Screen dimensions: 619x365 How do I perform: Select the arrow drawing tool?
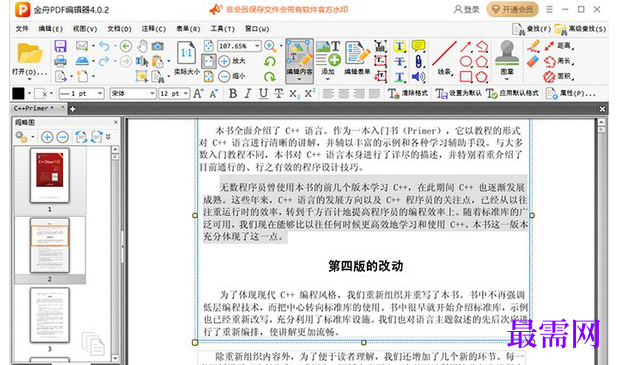(465, 46)
